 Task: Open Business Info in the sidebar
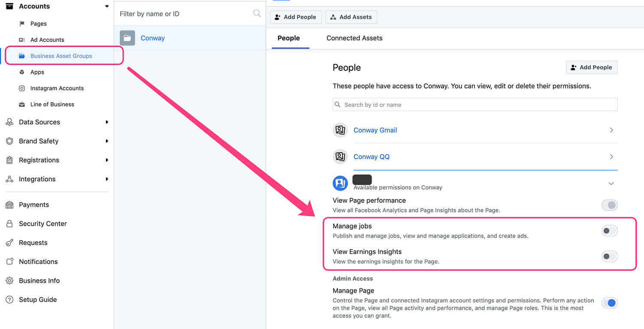pyautogui.click(x=39, y=281)
